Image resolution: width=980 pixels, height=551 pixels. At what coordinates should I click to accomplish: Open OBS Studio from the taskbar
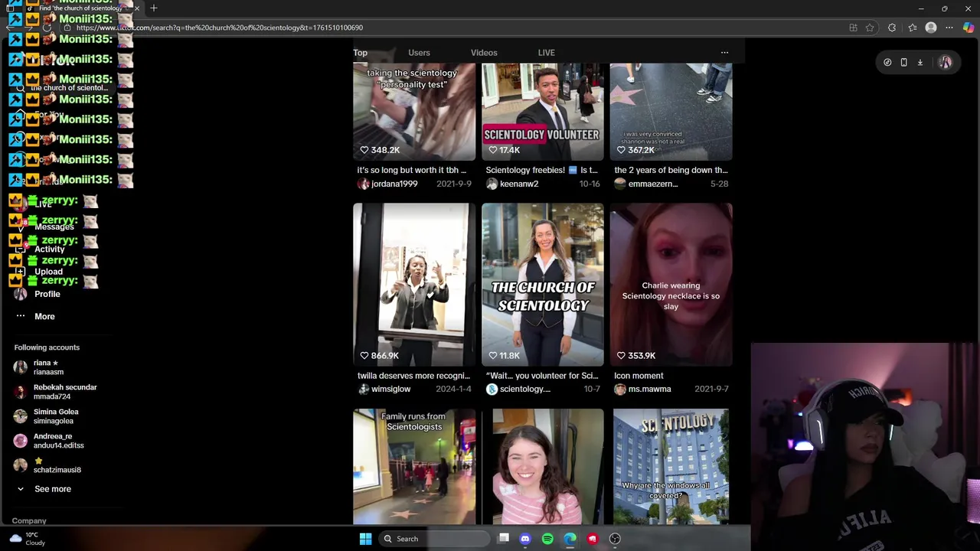(x=615, y=539)
